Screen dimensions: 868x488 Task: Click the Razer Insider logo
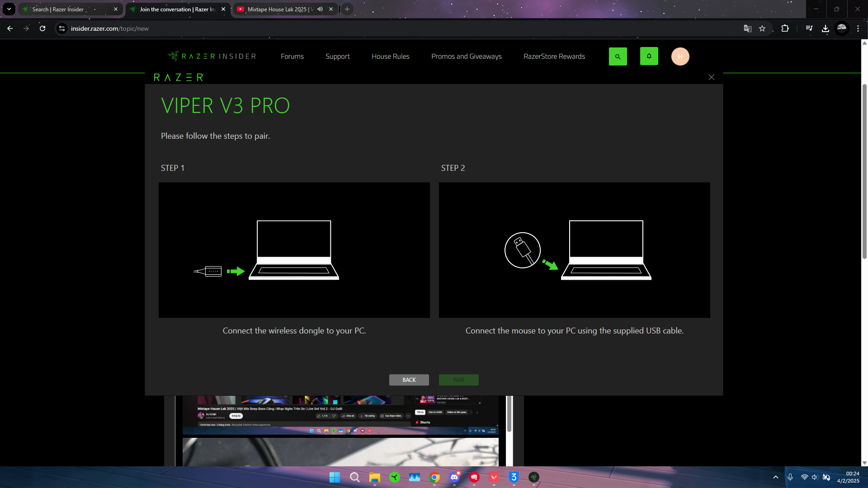click(212, 56)
